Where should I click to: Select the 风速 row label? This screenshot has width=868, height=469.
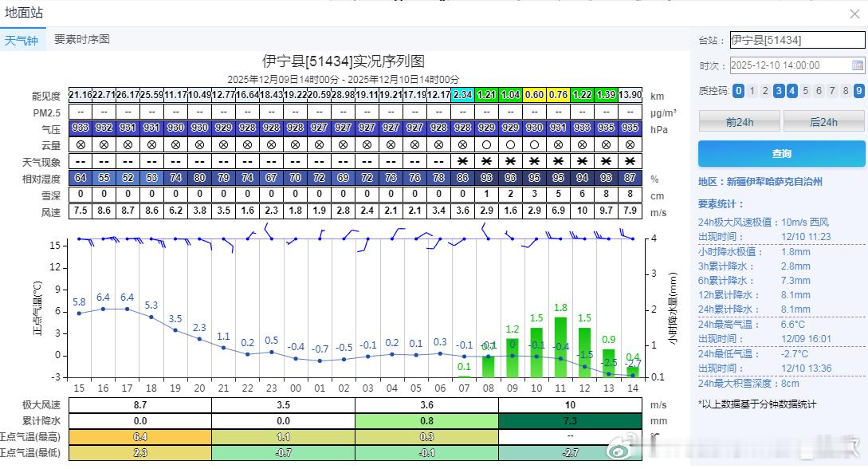click(x=51, y=212)
